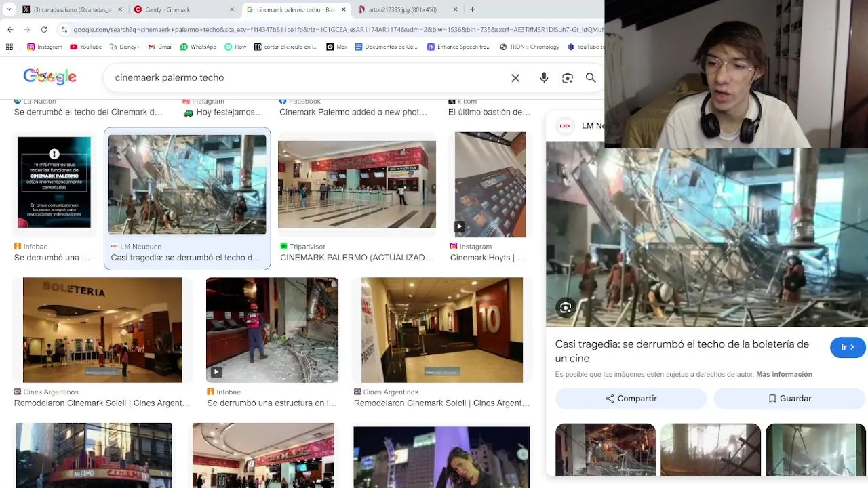Open the Enhance Speech bookmark
This screenshot has width=868, height=488.
point(459,47)
